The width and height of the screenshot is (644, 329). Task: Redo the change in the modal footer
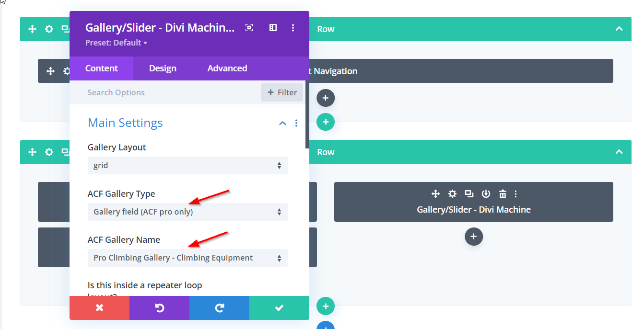click(219, 308)
